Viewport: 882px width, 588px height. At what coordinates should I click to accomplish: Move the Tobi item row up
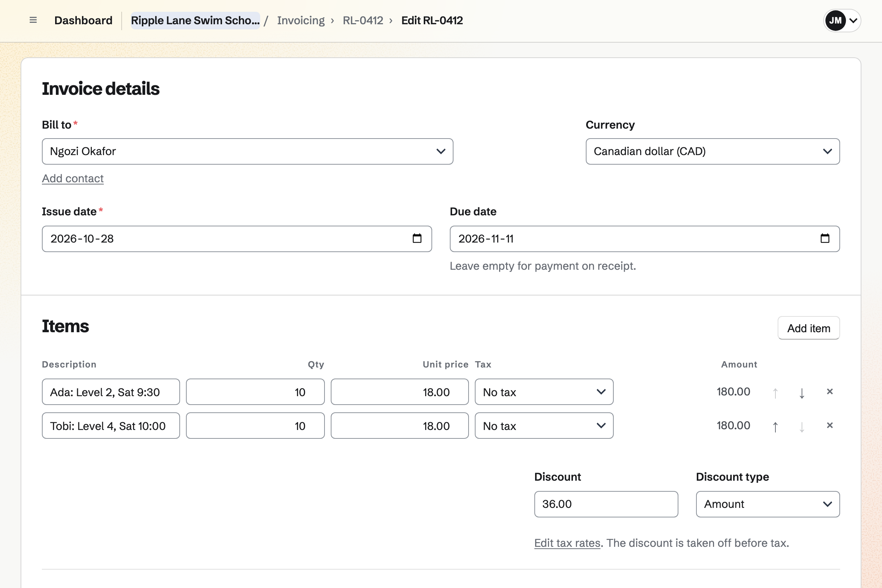click(775, 426)
